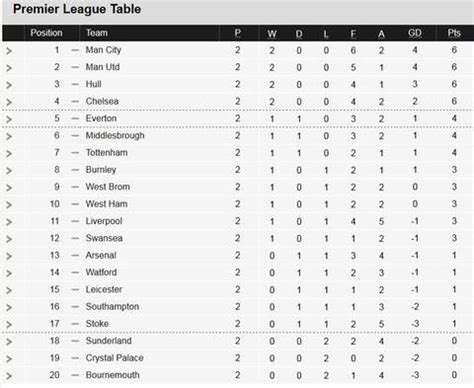
Task: Sort by the Pts column header
Action: tap(454, 33)
